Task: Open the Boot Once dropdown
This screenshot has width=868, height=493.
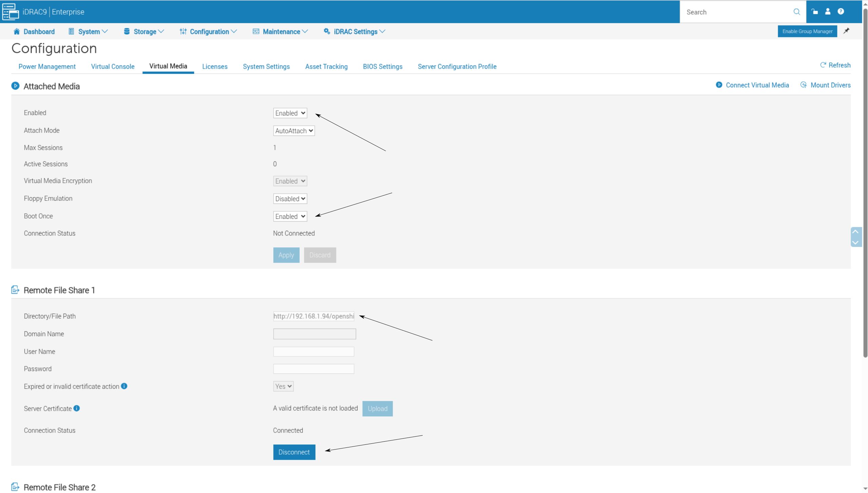Action: (x=290, y=216)
